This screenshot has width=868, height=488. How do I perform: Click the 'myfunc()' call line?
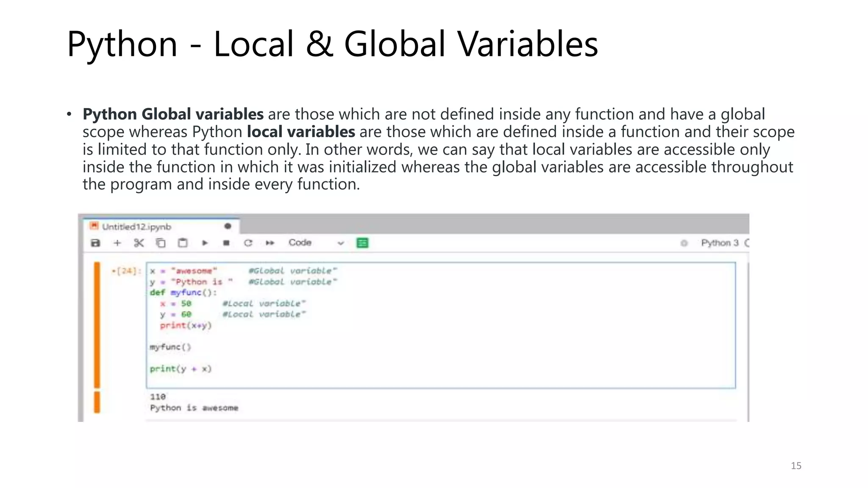pyautogui.click(x=170, y=347)
